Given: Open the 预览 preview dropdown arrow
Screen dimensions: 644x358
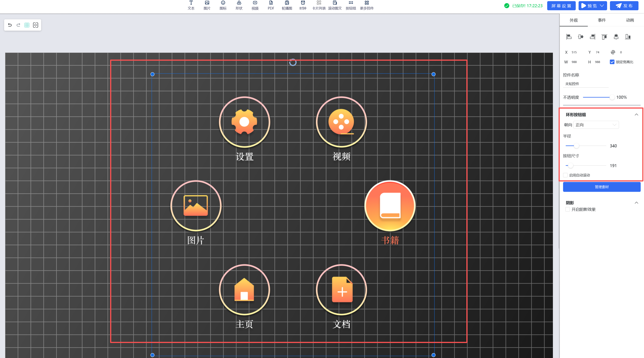Looking at the screenshot, I should [x=602, y=6].
